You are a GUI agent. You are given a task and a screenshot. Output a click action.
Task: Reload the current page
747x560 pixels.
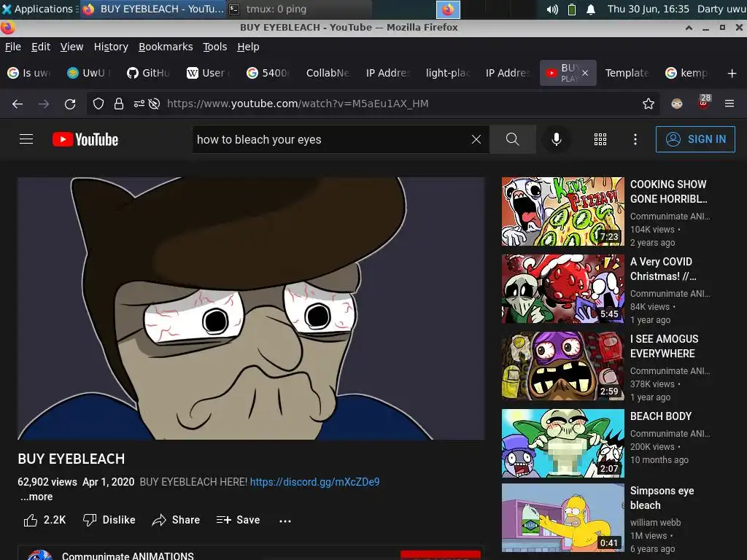click(x=70, y=104)
